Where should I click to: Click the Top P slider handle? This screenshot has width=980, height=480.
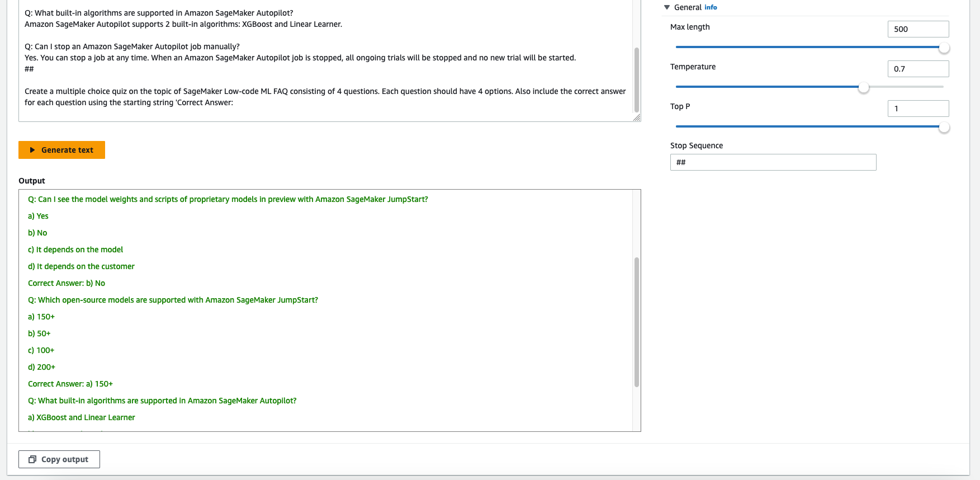[944, 128]
